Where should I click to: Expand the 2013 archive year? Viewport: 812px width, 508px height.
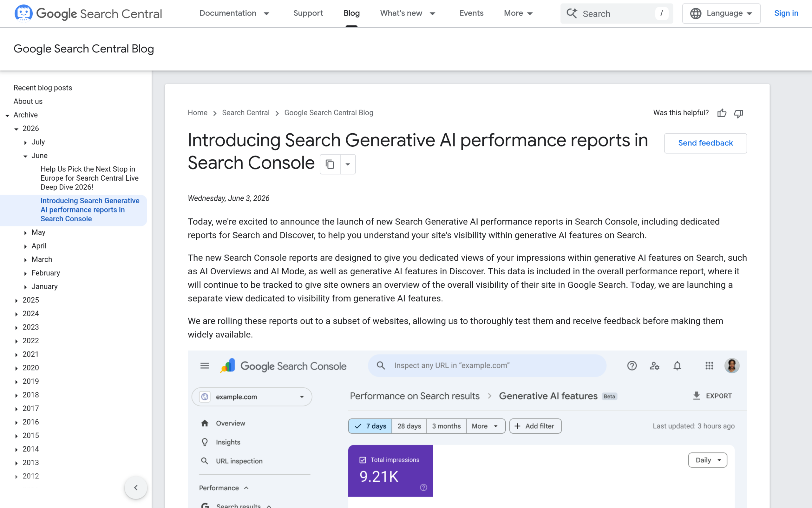pyautogui.click(x=16, y=463)
